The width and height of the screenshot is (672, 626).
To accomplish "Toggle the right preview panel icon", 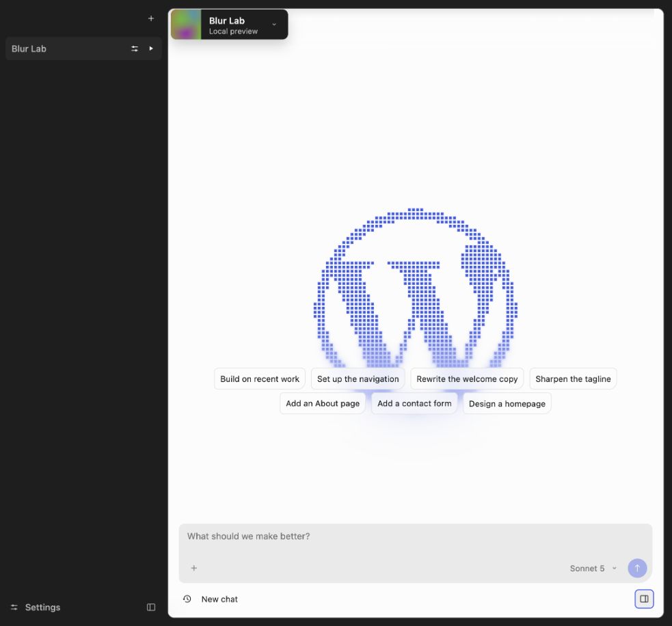I will click(x=644, y=599).
